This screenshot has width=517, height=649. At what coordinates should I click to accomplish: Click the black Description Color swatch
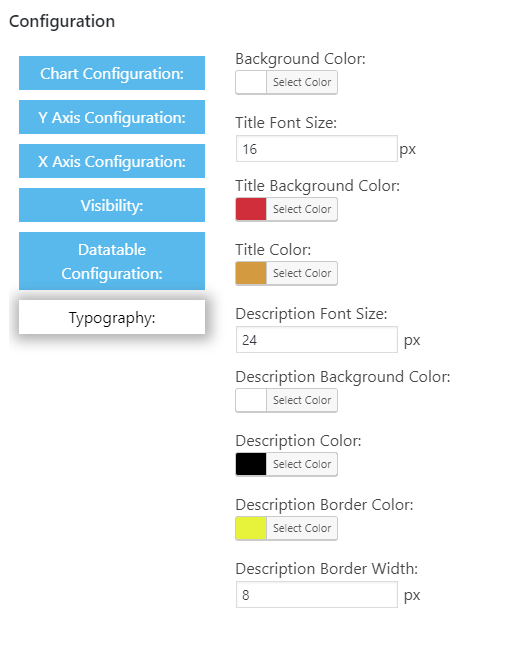[x=251, y=464]
